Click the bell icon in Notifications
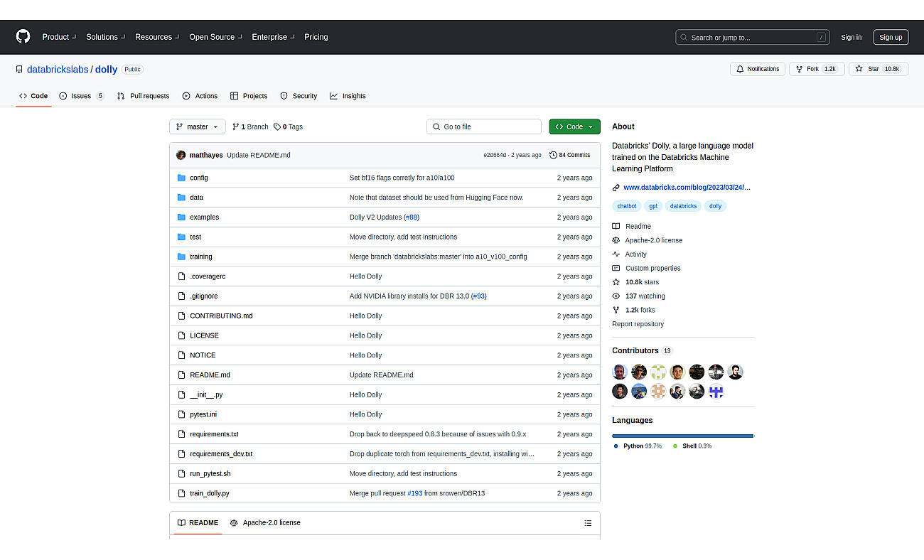This screenshot has height=560, width=924. coord(740,69)
